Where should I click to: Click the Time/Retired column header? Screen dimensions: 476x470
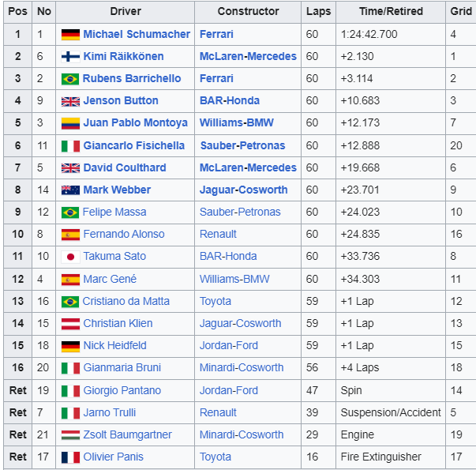391,12
